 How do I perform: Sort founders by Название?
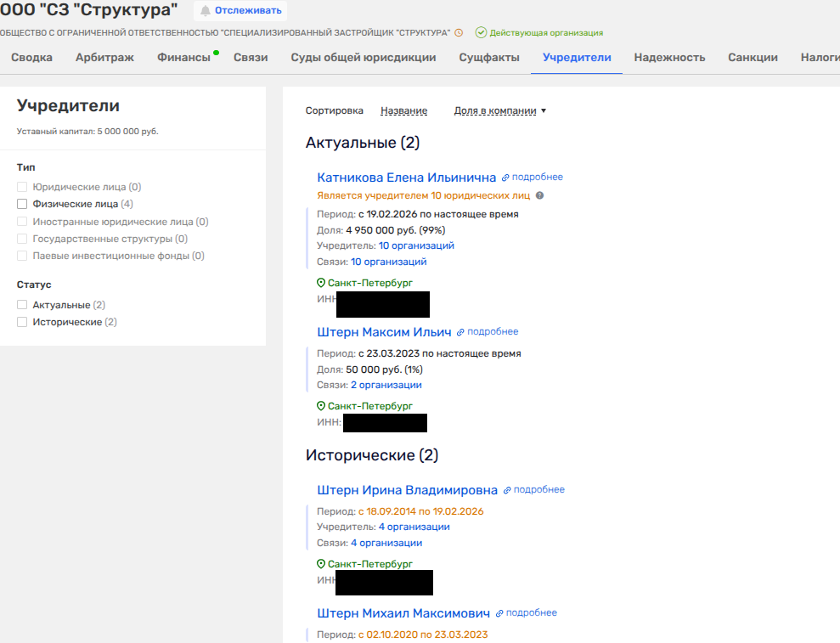[x=403, y=110]
